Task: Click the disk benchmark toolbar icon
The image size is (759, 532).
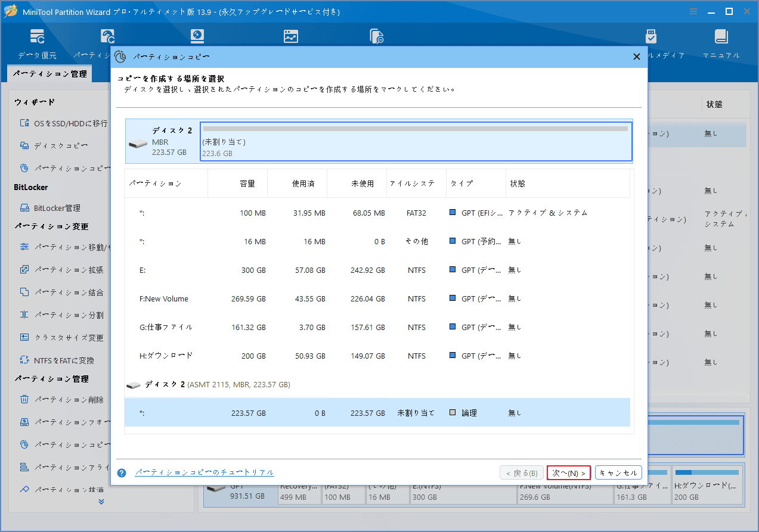Action: coord(197,37)
